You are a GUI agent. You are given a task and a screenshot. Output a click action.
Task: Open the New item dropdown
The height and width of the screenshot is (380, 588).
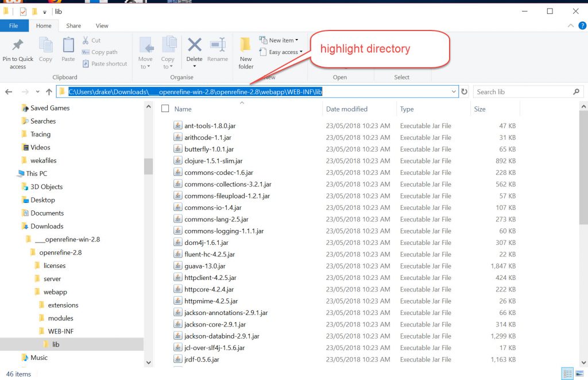tap(279, 40)
